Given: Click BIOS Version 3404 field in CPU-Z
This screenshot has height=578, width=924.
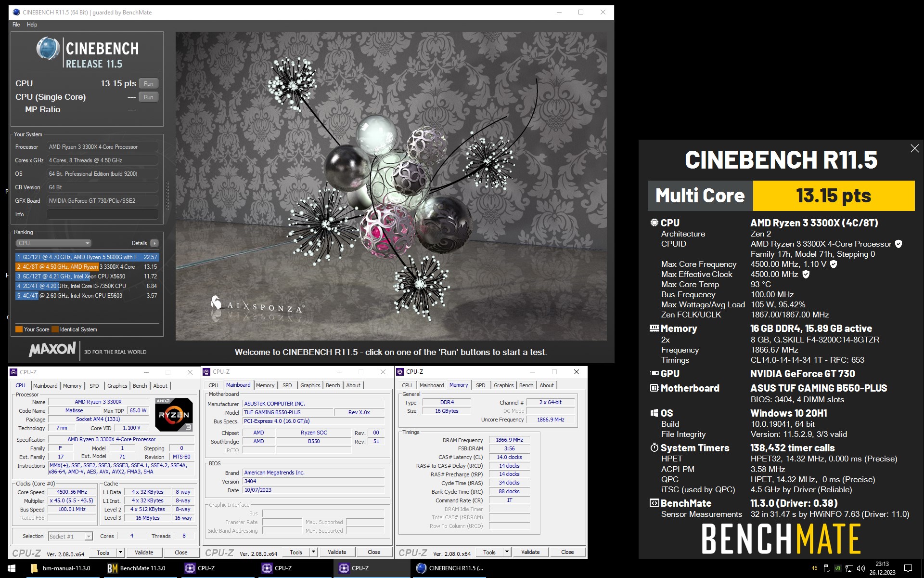Looking at the screenshot, I should (x=313, y=481).
